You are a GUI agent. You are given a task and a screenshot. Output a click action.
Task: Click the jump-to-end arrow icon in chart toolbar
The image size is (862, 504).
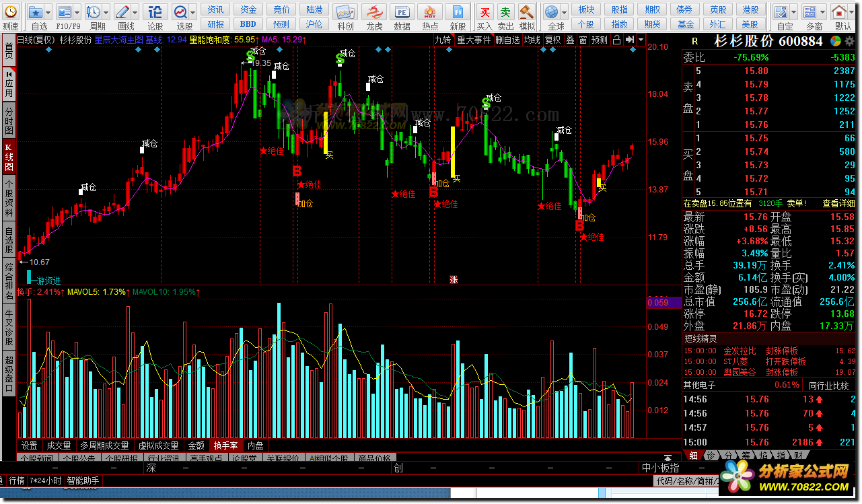[x=629, y=40]
